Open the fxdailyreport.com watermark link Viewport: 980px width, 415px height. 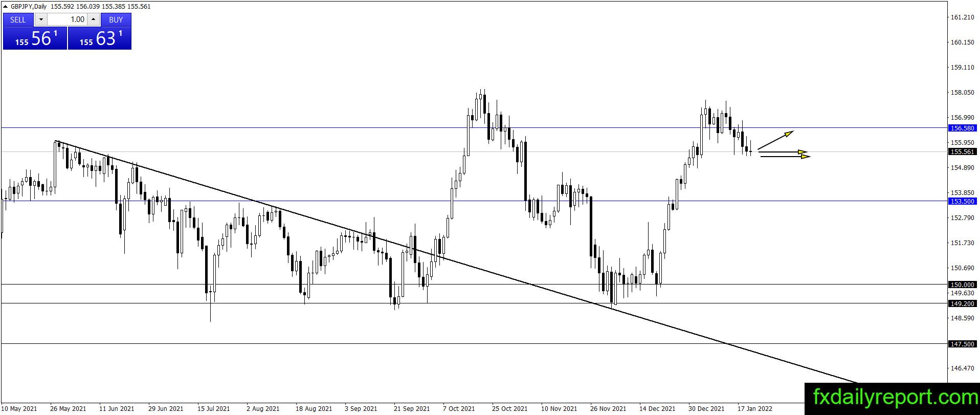tap(892, 399)
